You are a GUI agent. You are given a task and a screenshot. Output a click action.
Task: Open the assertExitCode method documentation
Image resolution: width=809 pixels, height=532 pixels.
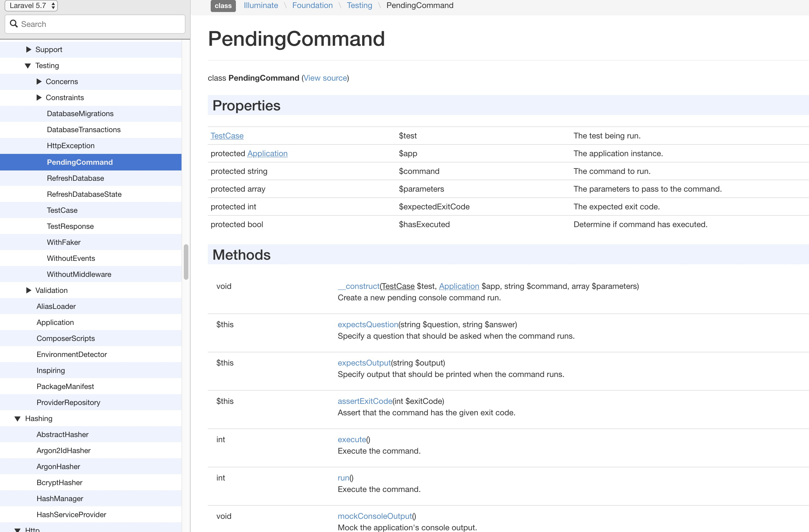(365, 401)
